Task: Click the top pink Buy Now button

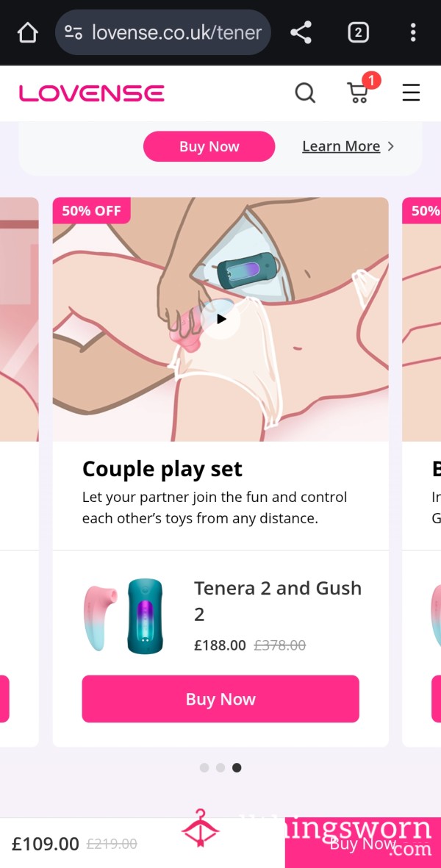Action: coord(209,146)
